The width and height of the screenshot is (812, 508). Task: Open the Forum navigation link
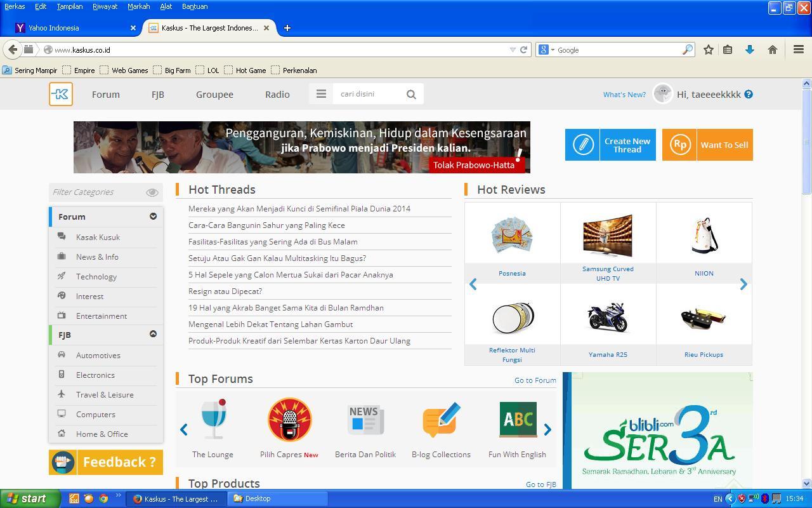tap(106, 94)
